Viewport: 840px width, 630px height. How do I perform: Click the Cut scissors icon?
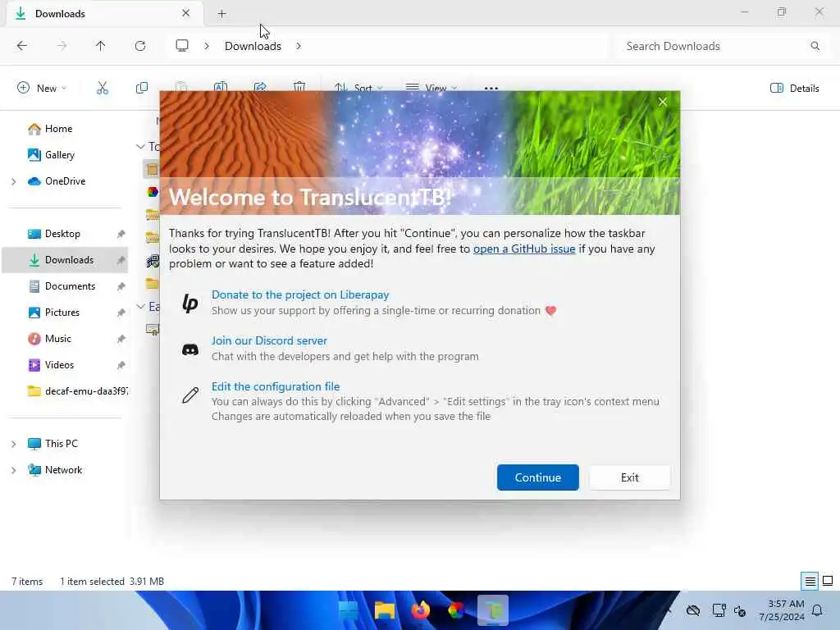[103, 89]
